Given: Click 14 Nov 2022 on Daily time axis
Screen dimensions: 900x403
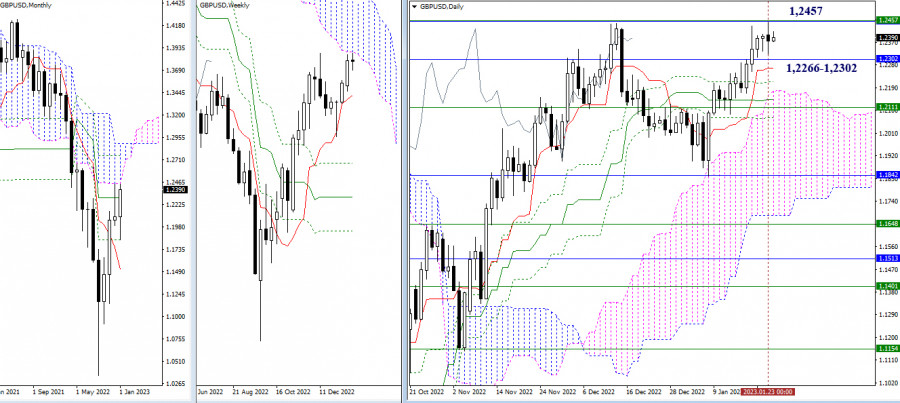Looking at the screenshot, I should click(515, 392).
